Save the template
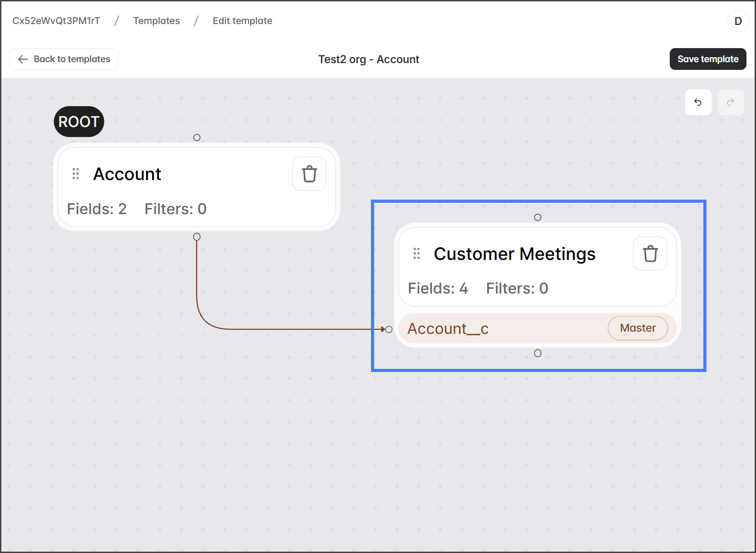 click(707, 59)
